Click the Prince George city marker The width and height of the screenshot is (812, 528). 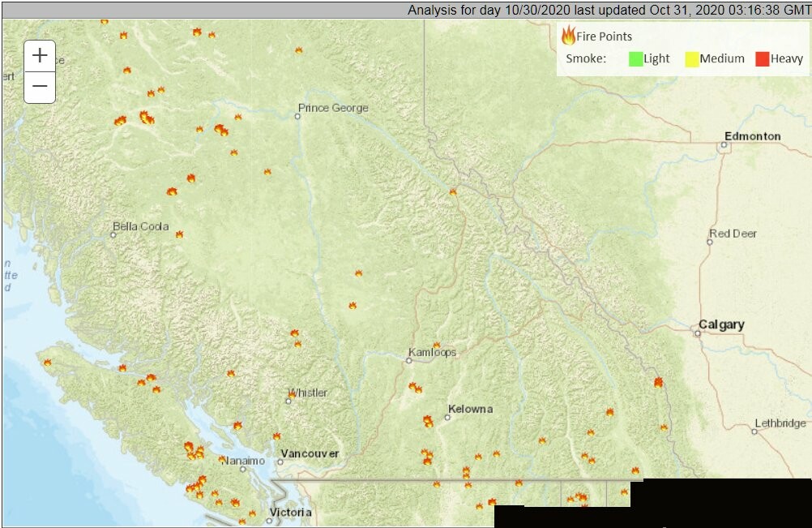[x=297, y=116]
